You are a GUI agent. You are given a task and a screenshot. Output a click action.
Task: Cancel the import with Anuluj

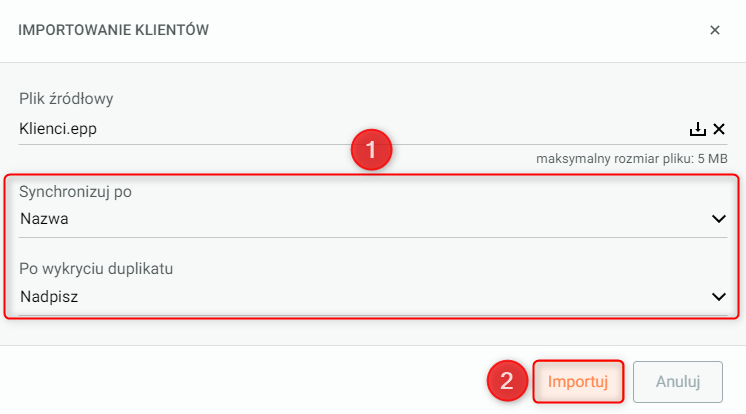(677, 381)
